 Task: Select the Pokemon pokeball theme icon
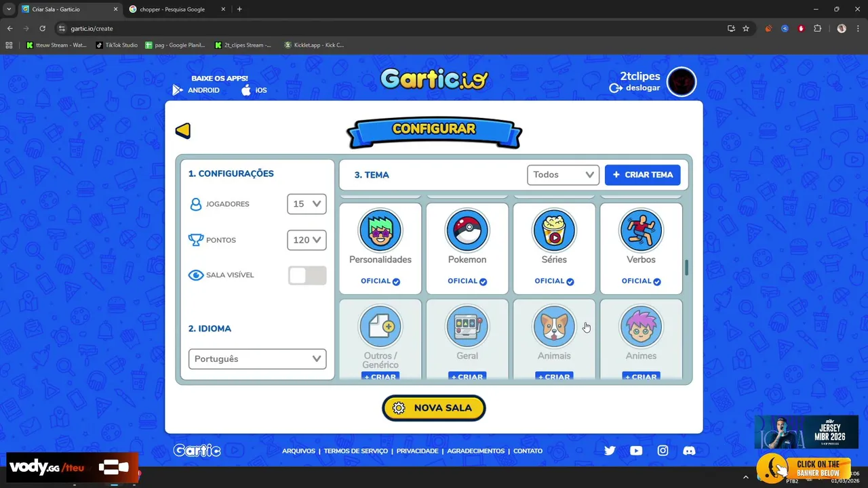click(467, 230)
